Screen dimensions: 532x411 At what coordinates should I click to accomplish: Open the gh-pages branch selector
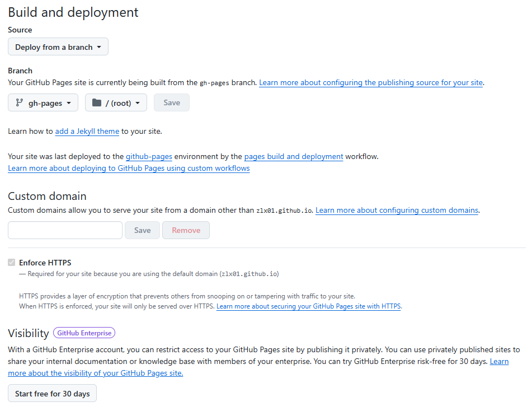point(43,102)
